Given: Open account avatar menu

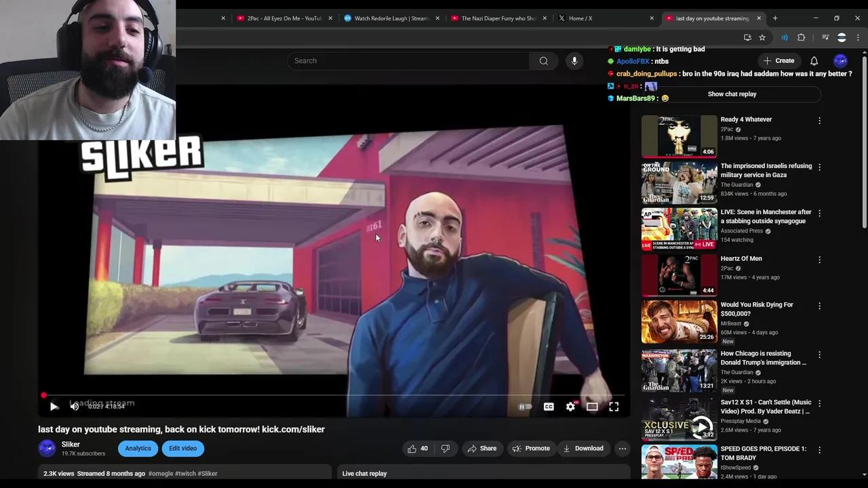Looking at the screenshot, I should (840, 61).
